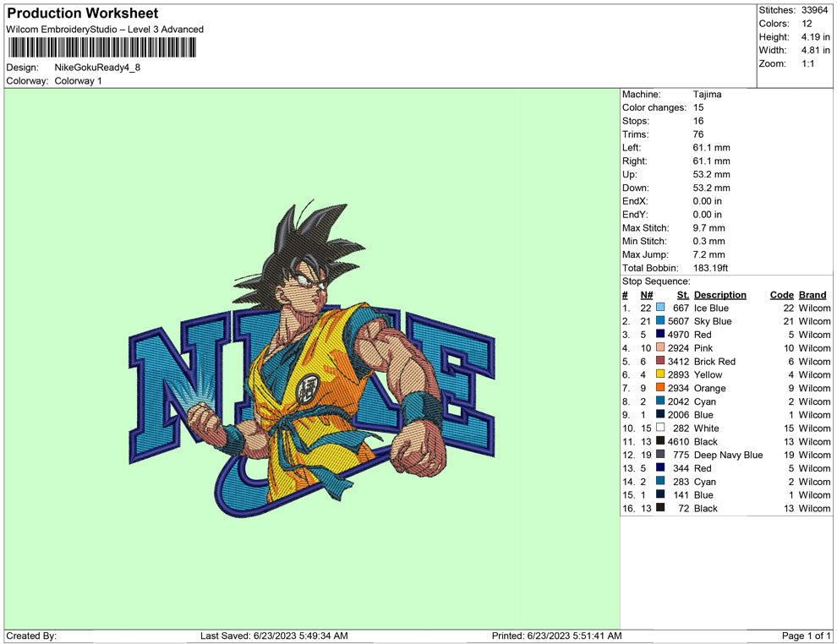The image size is (837, 644).
Task: Click the 'Deep Navy Blue' description text
Action: pyautogui.click(x=728, y=455)
